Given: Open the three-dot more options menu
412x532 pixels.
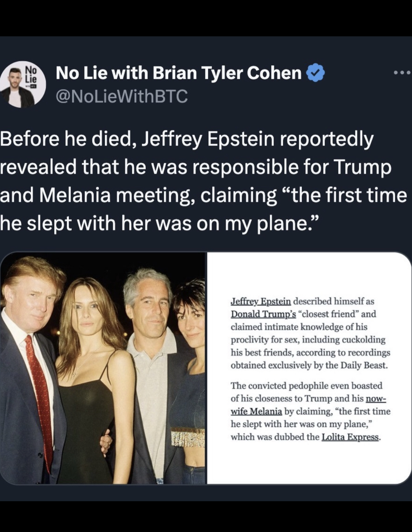Looking at the screenshot, I should pyautogui.click(x=402, y=73).
